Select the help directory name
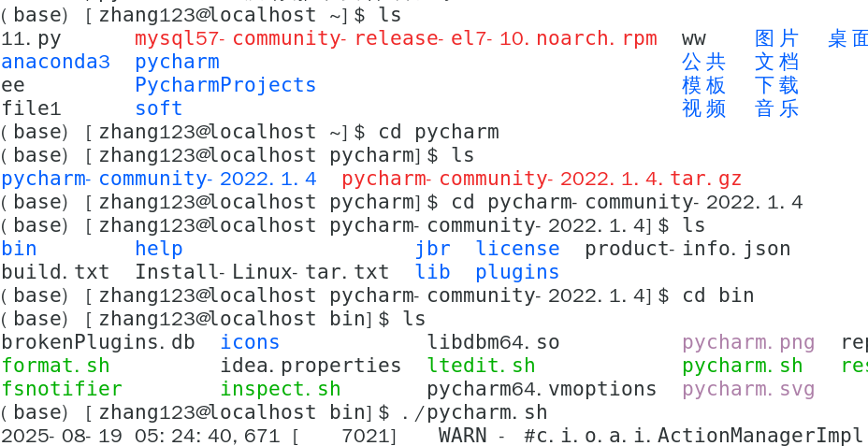 [159, 249]
